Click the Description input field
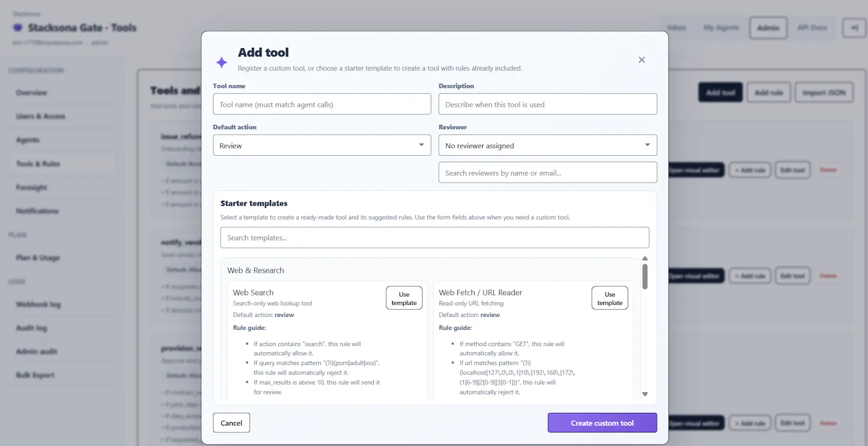The height and width of the screenshot is (446, 868). point(547,104)
